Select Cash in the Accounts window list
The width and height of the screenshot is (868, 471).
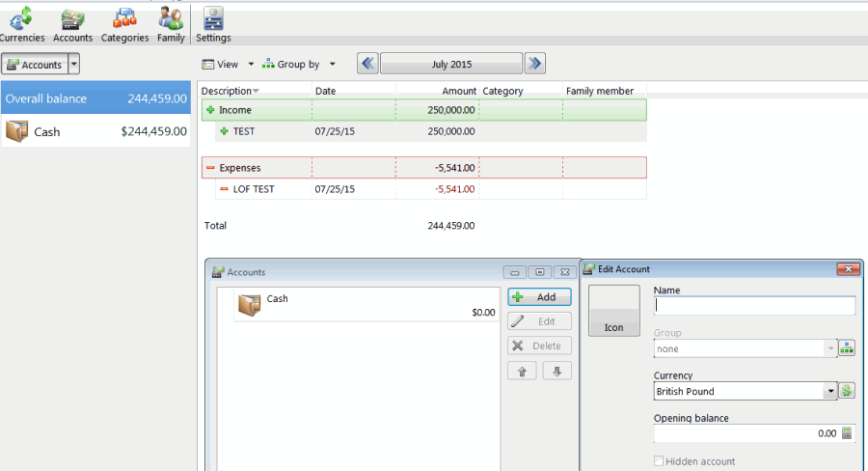coord(366,305)
